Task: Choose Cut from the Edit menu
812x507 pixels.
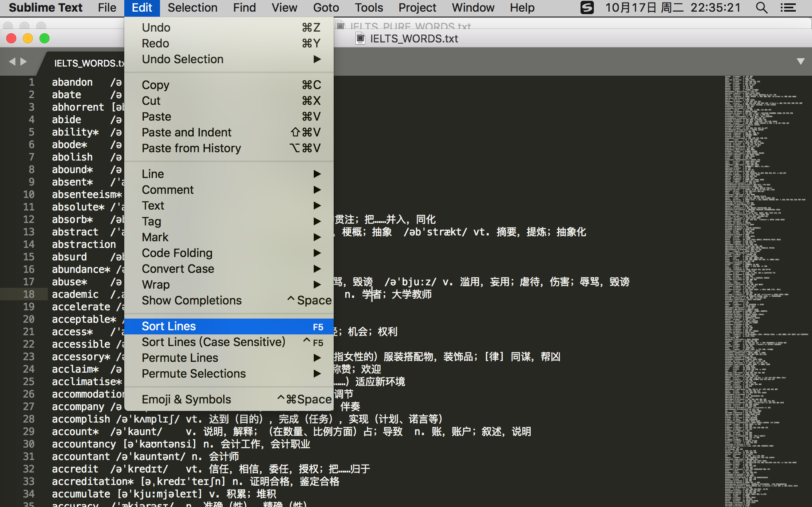Action: [229, 101]
